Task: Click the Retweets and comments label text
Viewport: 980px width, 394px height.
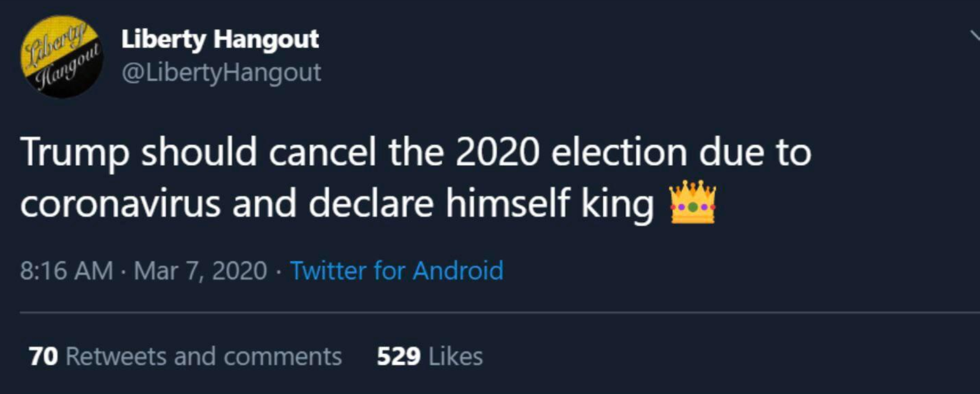Action: tap(203, 357)
